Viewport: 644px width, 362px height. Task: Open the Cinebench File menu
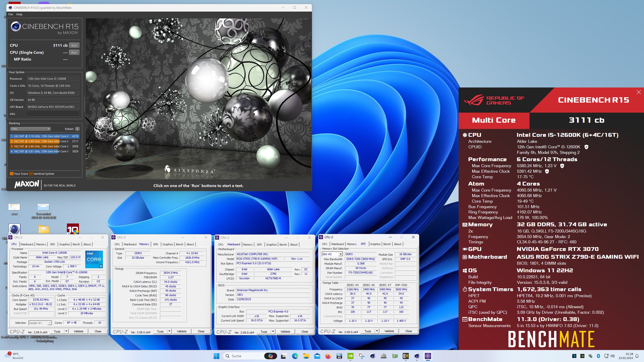(11, 14)
